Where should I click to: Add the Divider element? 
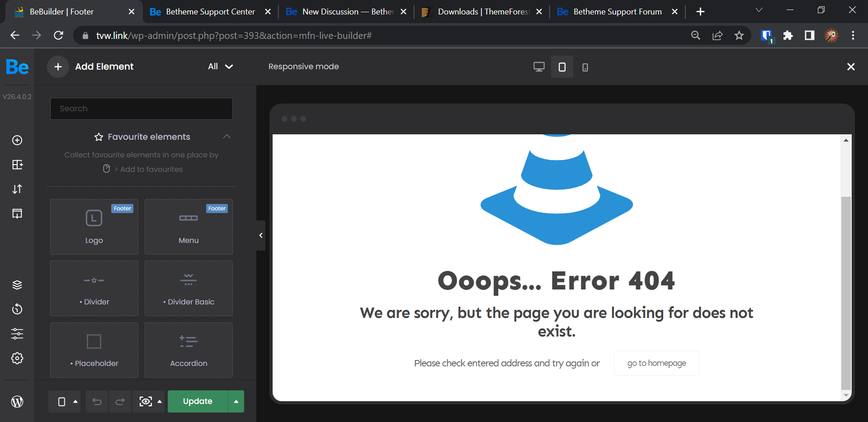pyautogui.click(x=94, y=288)
